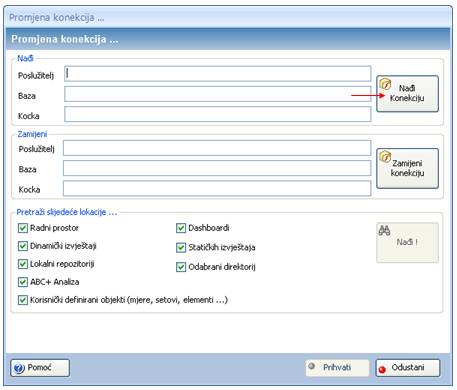Focus the Poslužitelj field under Nađi

[x=218, y=74]
